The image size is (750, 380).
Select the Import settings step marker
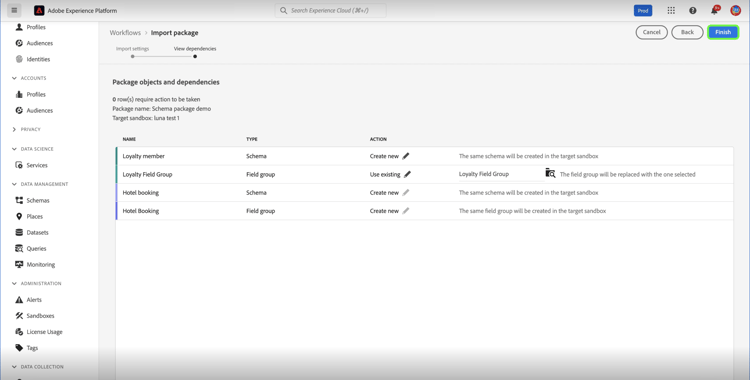[132, 56]
